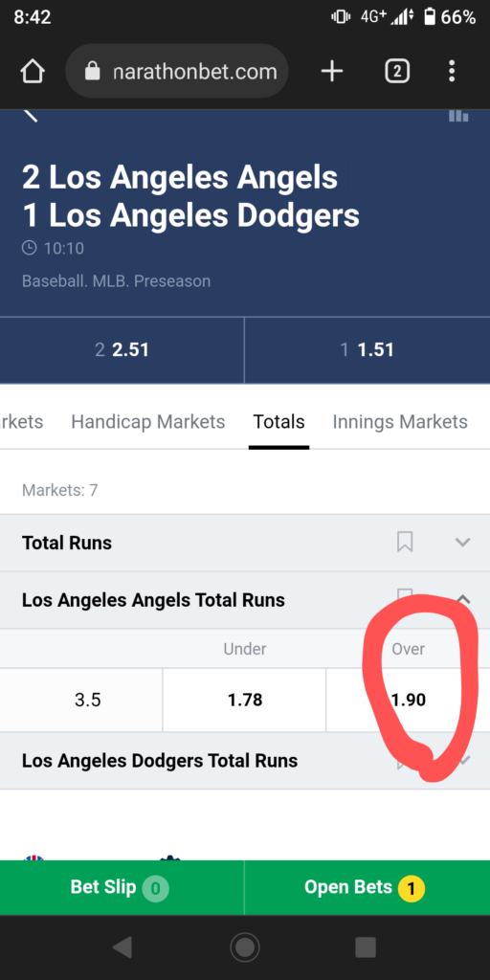
Task: Tap the Android back navigation button
Action: tap(122, 947)
